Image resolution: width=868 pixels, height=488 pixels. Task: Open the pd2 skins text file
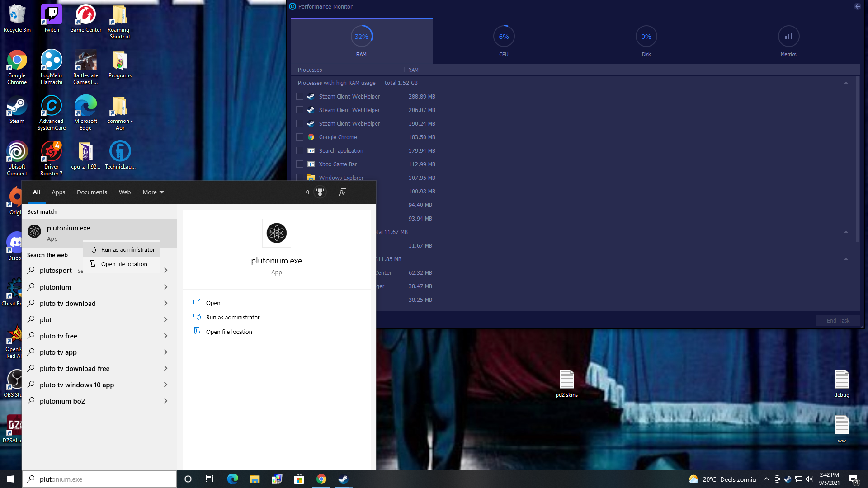click(566, 384)
